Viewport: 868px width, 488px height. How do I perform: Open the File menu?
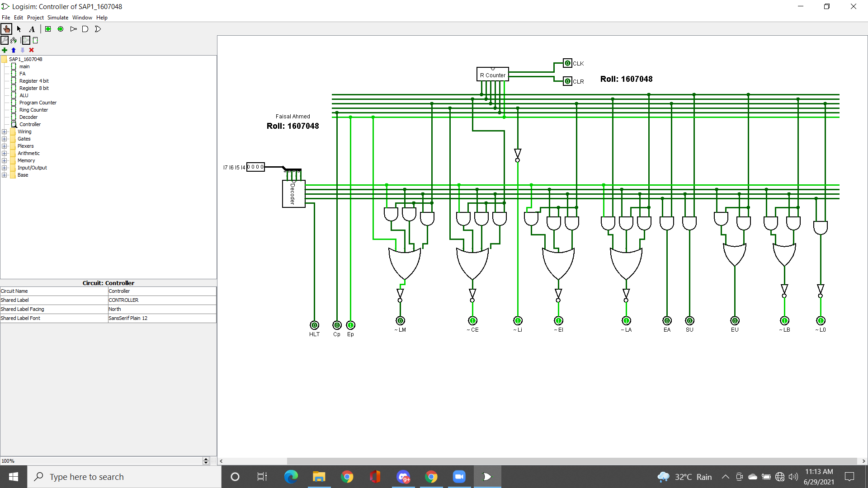point(6,18)
